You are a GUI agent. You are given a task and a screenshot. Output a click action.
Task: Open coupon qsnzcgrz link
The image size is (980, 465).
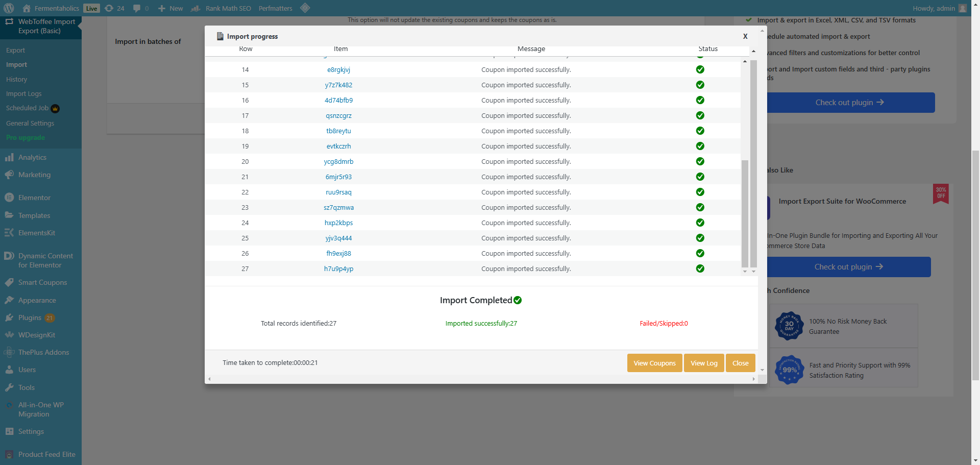tap(338, 115)
